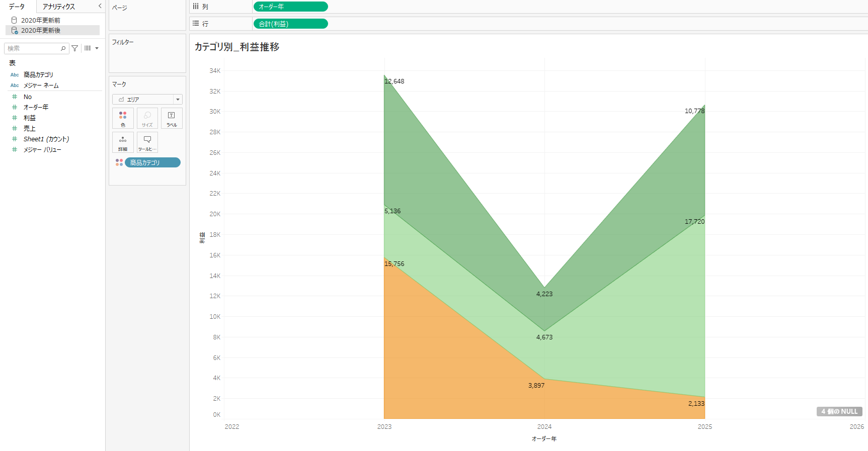
Task: Click the filter funnel icon beside search
Action: click(x=75, y=48)
